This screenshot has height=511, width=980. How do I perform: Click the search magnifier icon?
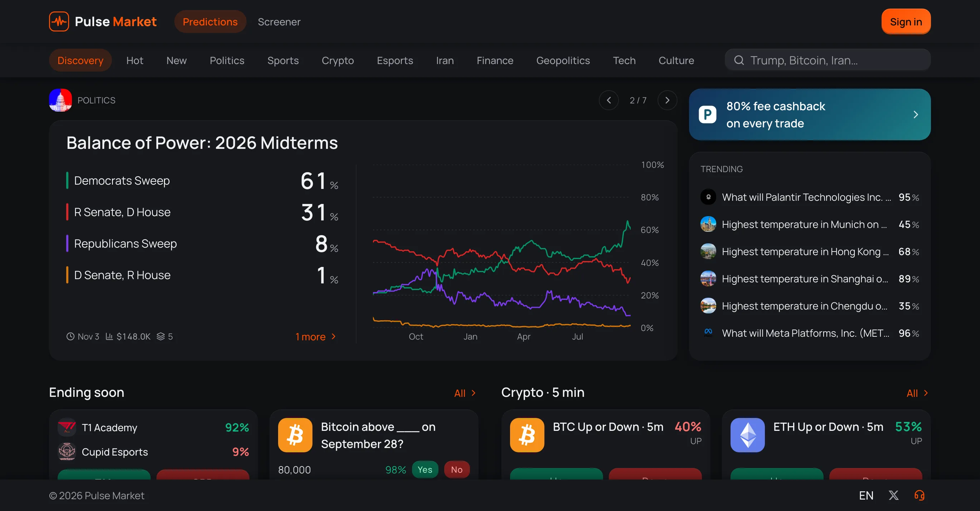click(739, 60)
